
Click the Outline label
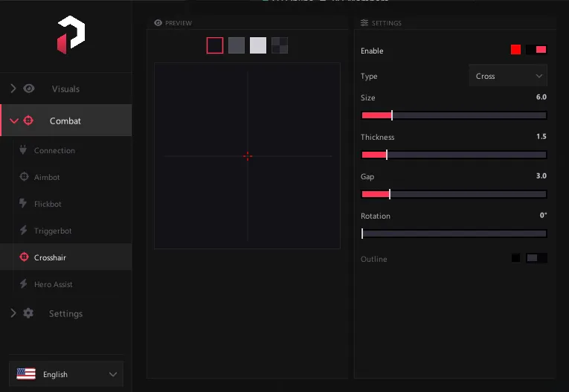tap(374, 259)
